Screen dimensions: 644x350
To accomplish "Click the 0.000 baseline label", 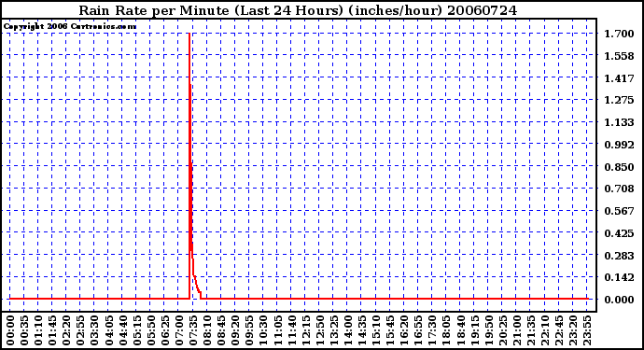I will coord(619,300).
